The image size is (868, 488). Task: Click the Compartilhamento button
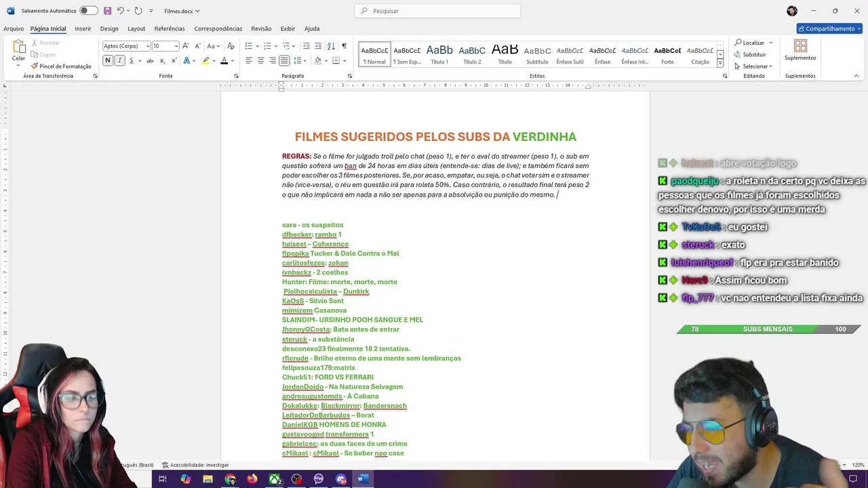click(x=829, y=28)
